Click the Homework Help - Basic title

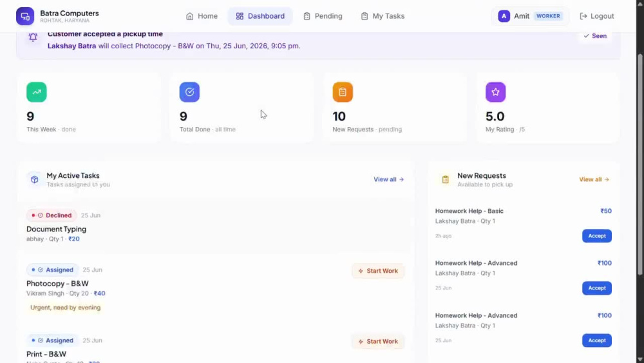[469, 211]
